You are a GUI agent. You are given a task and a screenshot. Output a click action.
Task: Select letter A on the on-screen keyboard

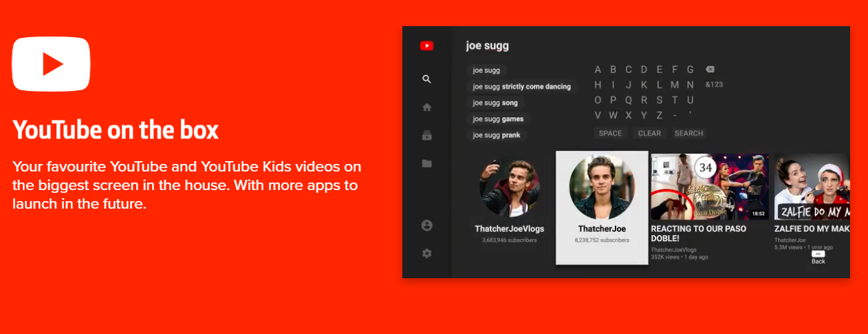598,70
